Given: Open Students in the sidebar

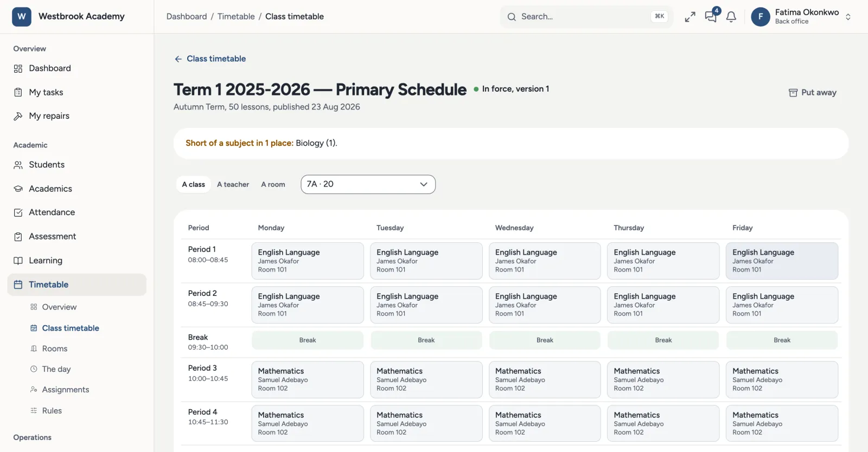Looking at the screenshot, I should [77, 165].
